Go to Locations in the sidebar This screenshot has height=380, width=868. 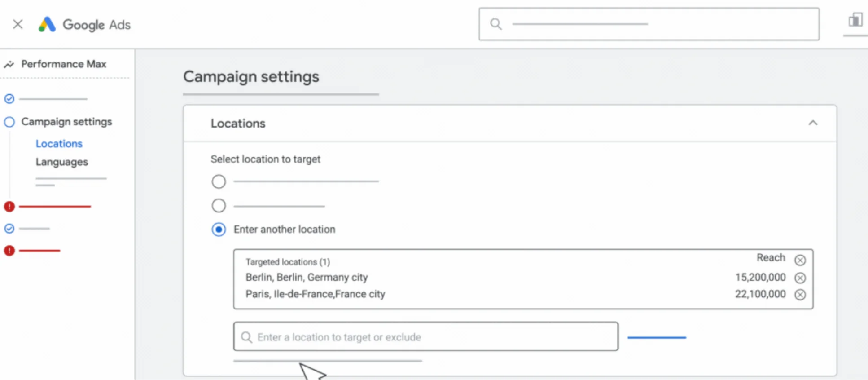[x=59, y=144]
